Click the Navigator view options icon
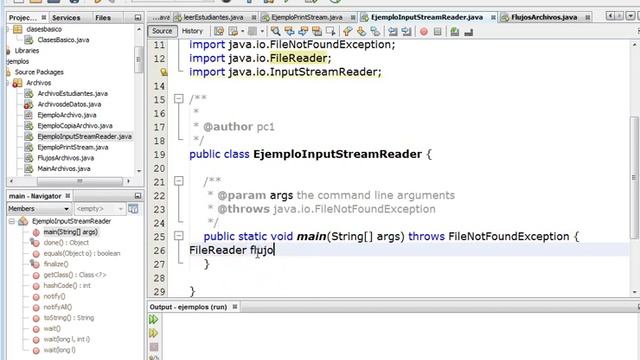The height and width of the screenshot is (360, 640). tap(133, 209)
